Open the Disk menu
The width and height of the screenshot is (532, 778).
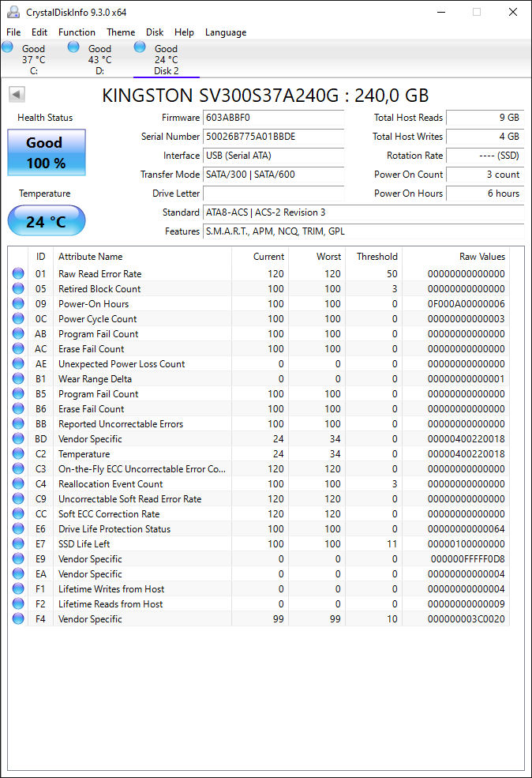point(155,32)
